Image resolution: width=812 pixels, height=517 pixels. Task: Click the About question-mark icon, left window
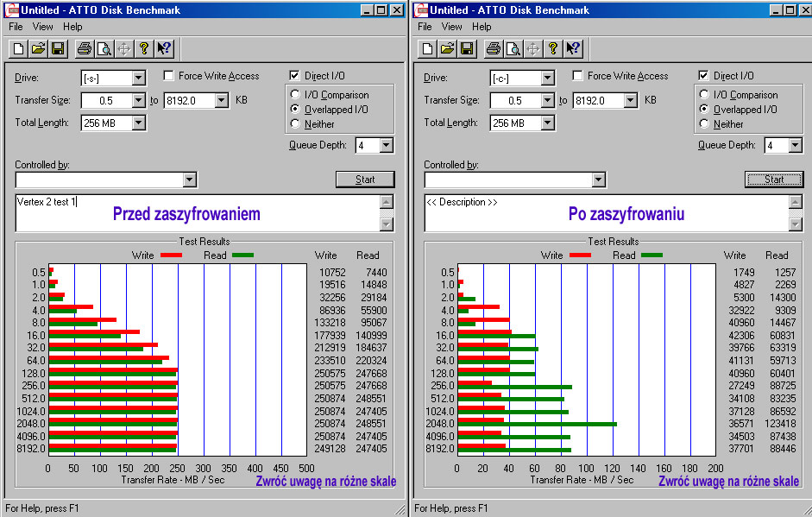(x=144, y=48)
